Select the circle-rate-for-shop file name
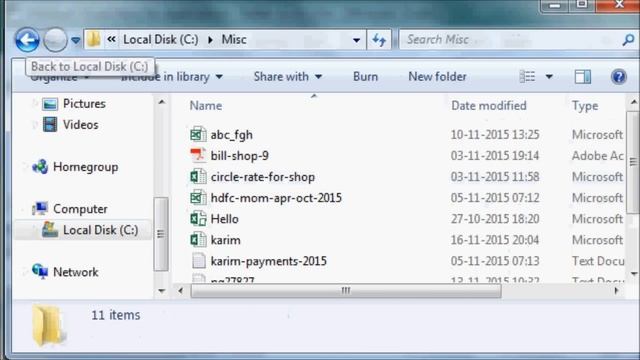 [x=263, y=177]
